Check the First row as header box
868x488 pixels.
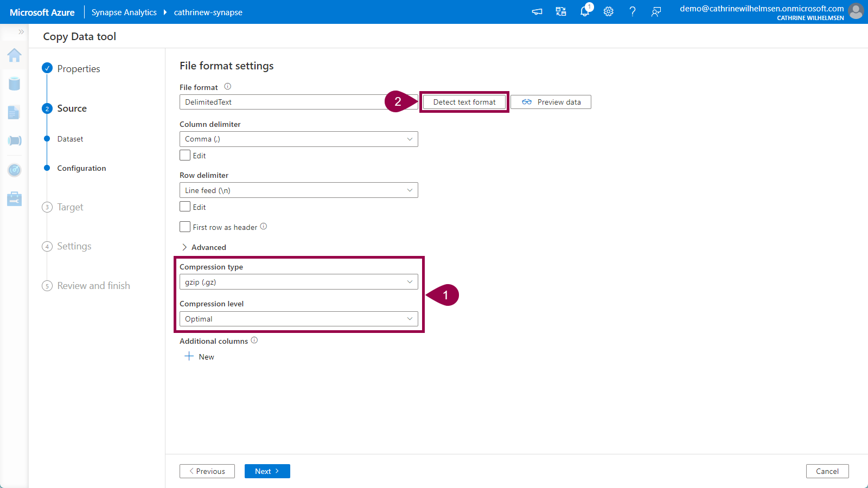pyautogui.click(x=185, y=227)
